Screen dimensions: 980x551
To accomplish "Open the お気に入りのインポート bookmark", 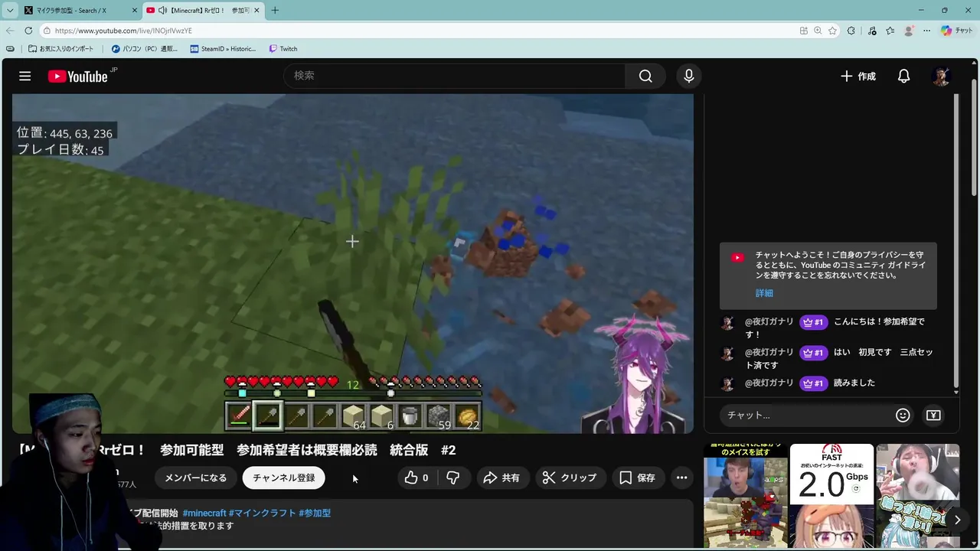I will 60,49.
